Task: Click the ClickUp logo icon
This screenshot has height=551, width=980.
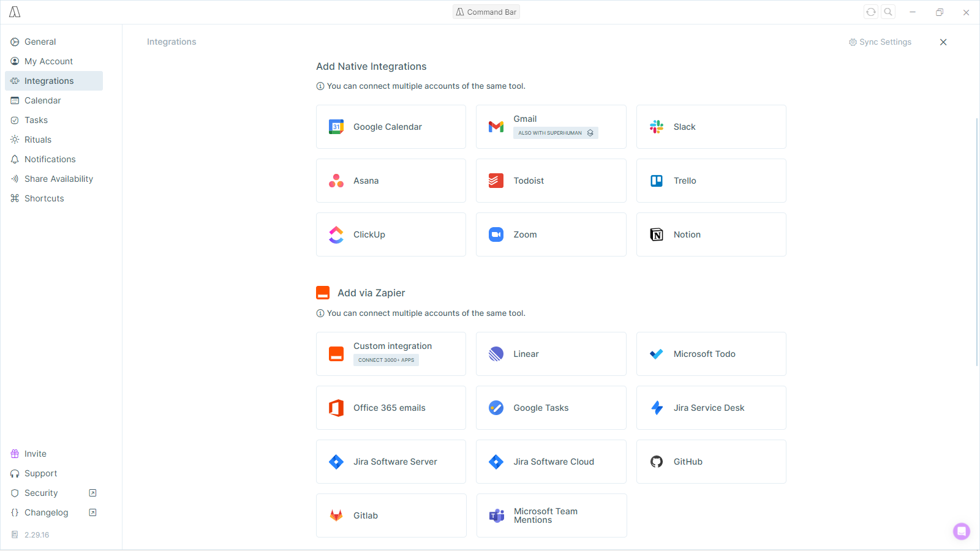Action: [336, 234]
